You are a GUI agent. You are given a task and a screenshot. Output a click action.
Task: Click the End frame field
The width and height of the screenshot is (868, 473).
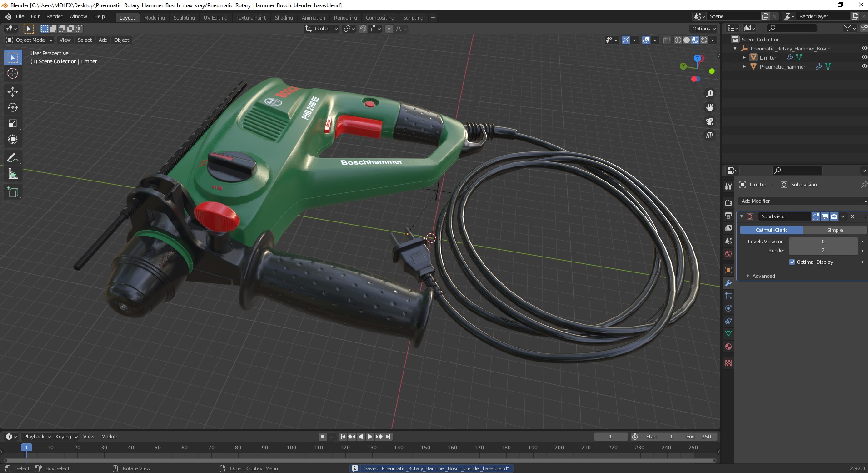pyautogui.click(x=699, y=437)
